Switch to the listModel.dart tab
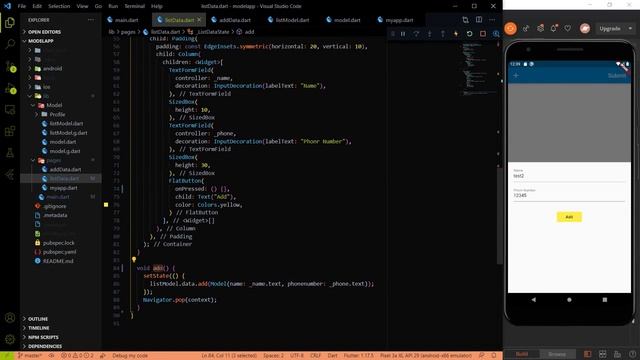This screenshot has height=360, width=640. [292, 20]
